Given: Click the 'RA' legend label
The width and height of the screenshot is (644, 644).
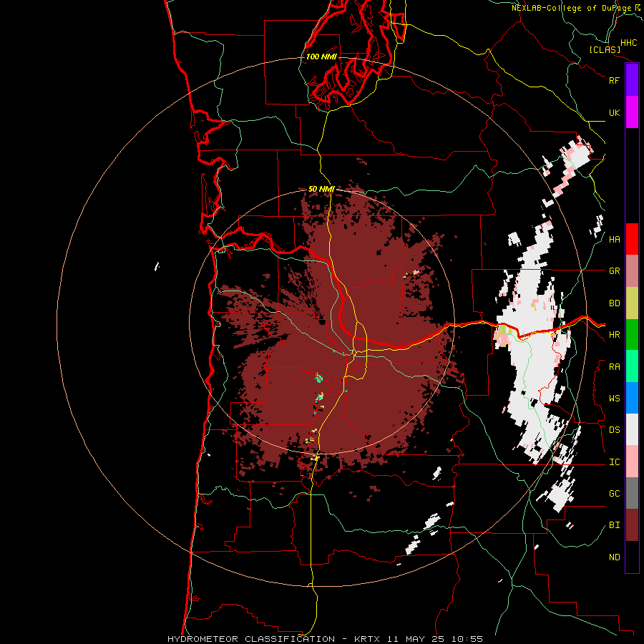Looking at the screenshot, I should click(x=614, y=367).
